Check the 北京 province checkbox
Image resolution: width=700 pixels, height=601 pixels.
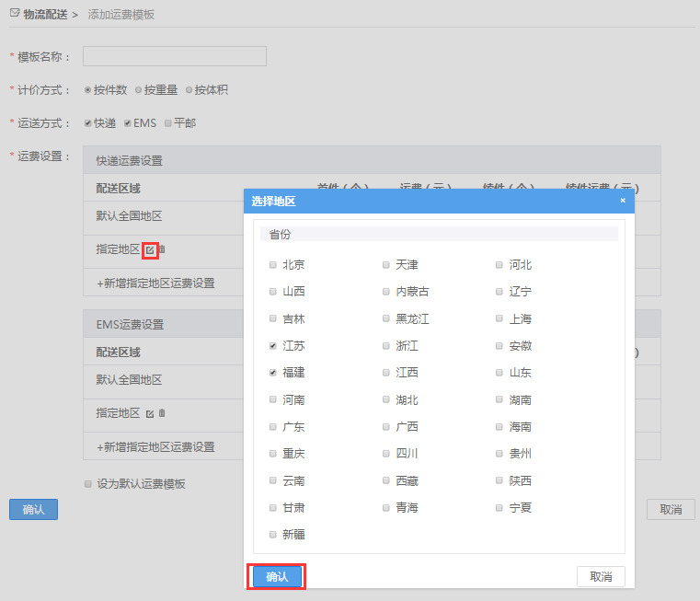click(x=272, y=265)
